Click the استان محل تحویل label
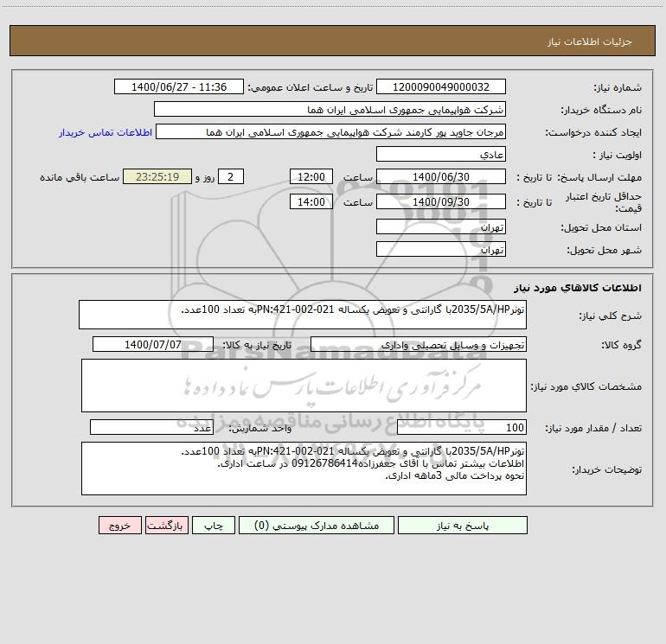Viewport: 666px width, 644px height. (601, 227)
